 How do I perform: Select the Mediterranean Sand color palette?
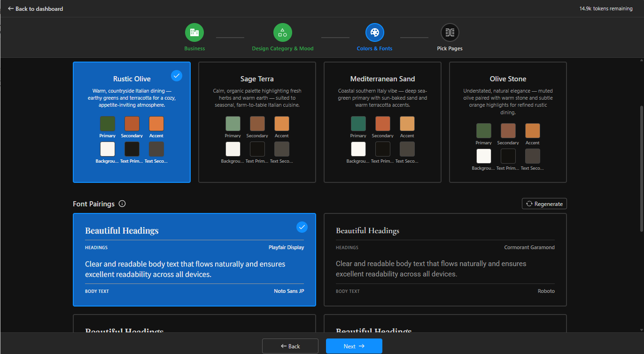point(382,122)
